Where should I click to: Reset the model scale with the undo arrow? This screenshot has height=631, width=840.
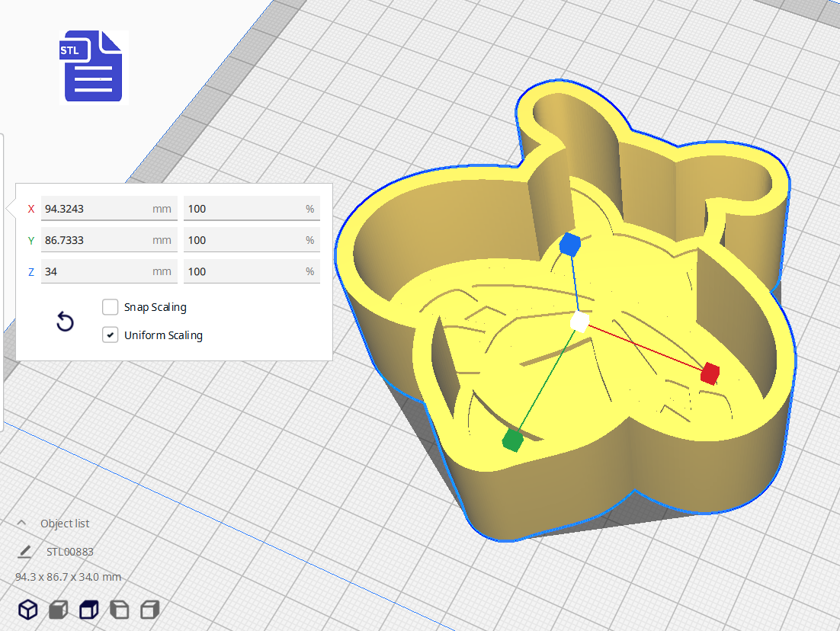click(x=65, y=322)
